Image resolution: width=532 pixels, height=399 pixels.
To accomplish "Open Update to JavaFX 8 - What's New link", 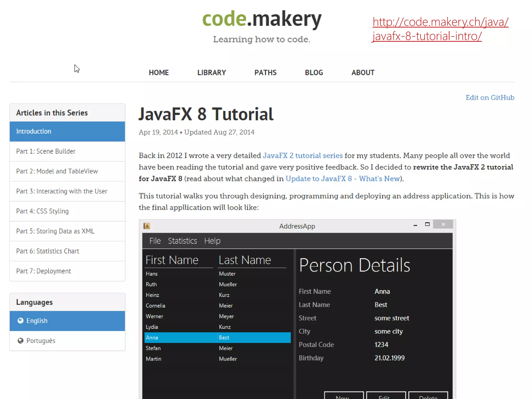I will [x=343, y=178].
